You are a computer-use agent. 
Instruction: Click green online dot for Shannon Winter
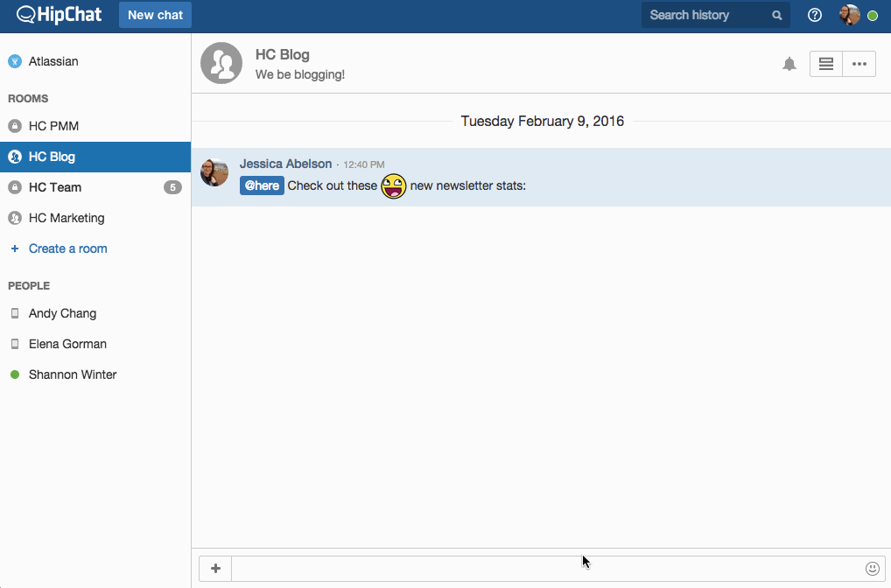[15, 375]
